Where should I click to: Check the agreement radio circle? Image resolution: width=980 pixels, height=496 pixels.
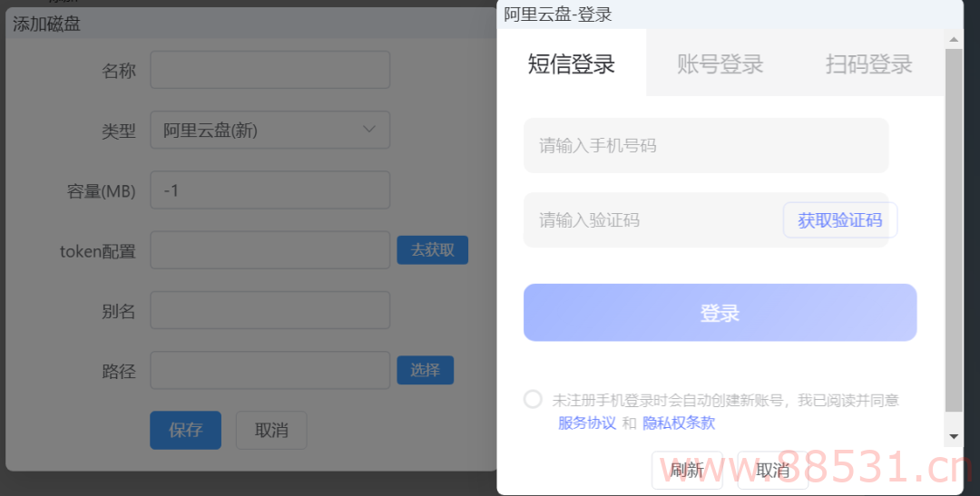coord(534,399)
